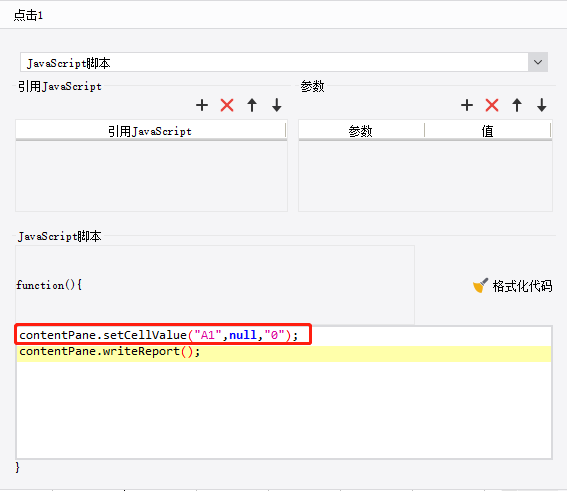Image resolution: width=567 pixels, height=491 pixels.
Task: Click the JavaScript脚本 section label above editor
Action: pyautogui.click(x=60, y=236)
